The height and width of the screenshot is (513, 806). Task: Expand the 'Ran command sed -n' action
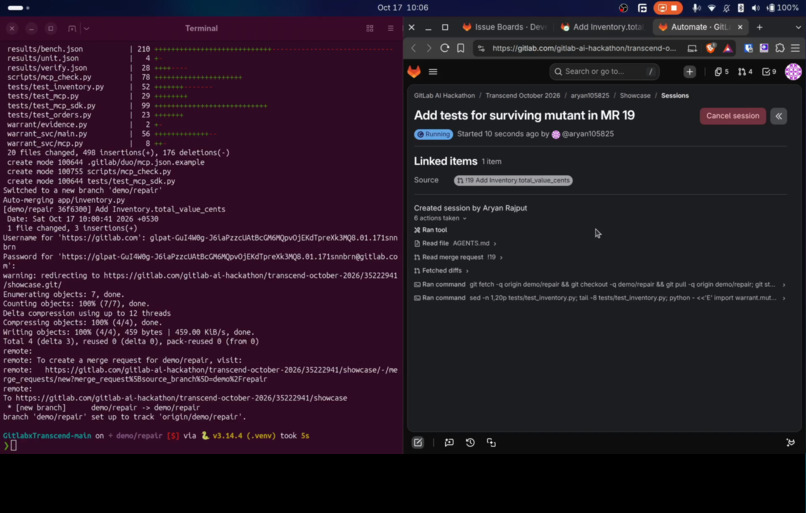pyautogui.click(x=599, y=298)
